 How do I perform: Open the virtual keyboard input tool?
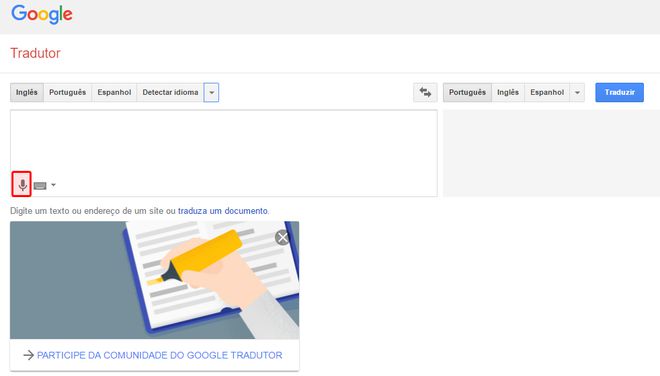click(40, 186)
